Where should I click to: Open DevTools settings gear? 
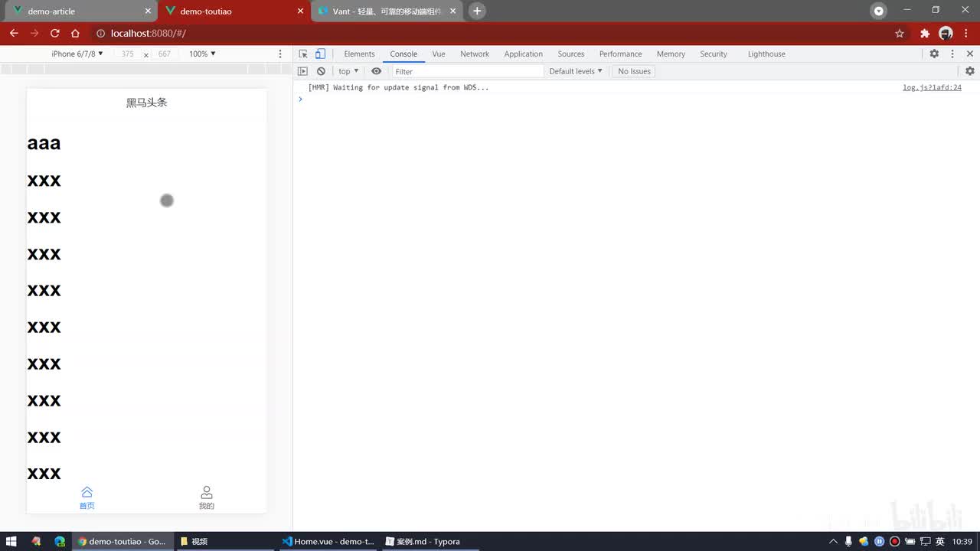[934, 54]
